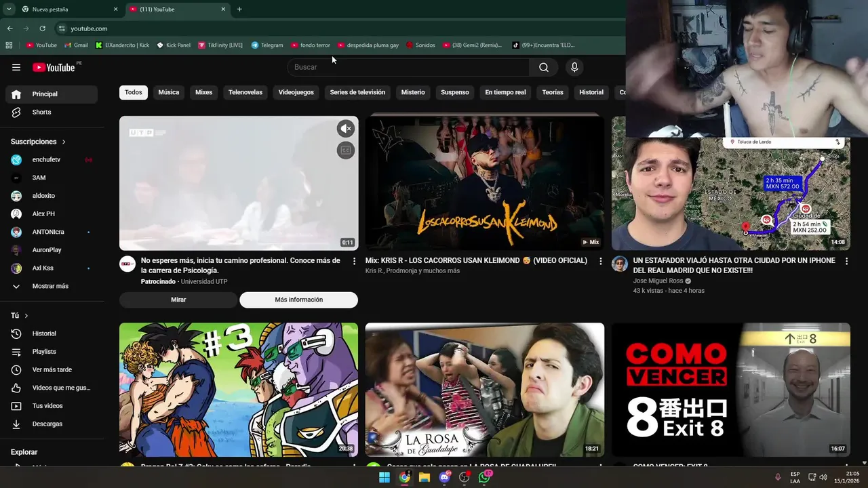Select the Mixes filter chip
868x488 pixels.
point(204,92)
